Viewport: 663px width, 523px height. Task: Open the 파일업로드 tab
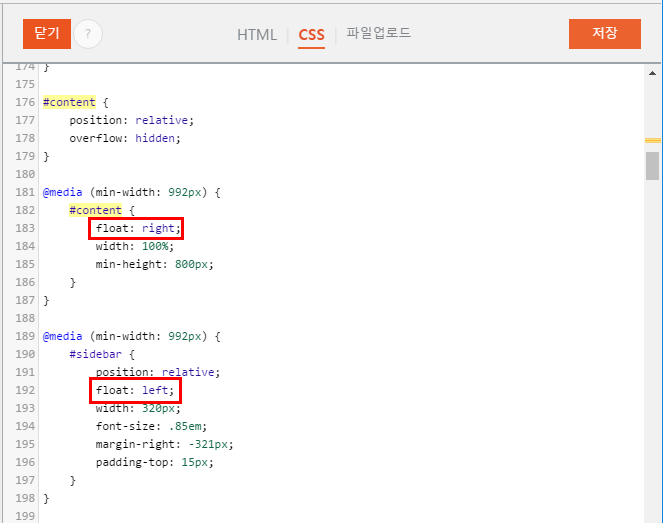(378, 33)
